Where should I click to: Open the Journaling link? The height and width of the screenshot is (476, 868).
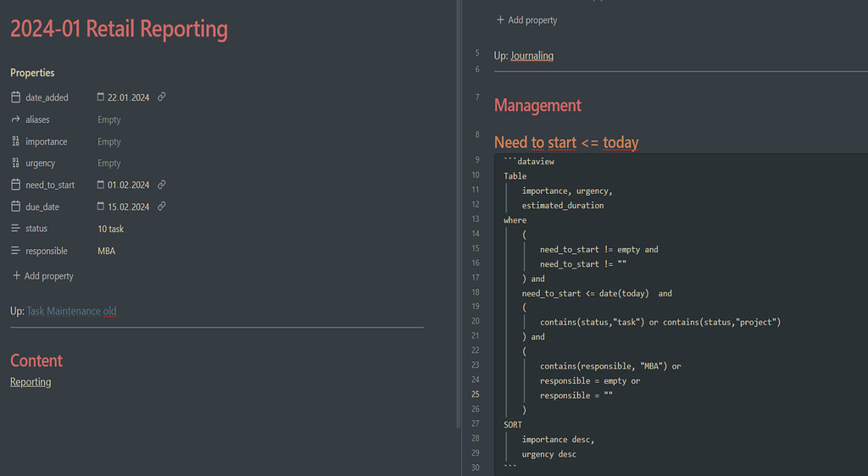(x=531, y=56)
